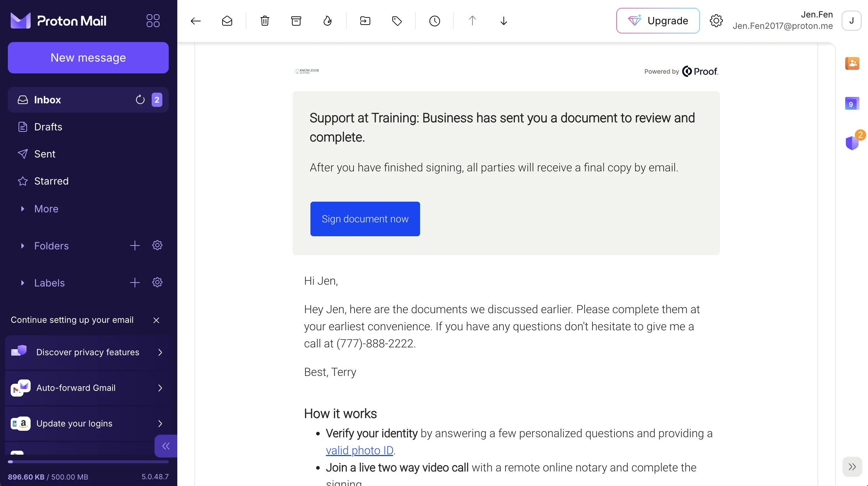Screen dimensions: 868x486
Task: Mark message as unread via envelope icon
Action: (227, 21)
